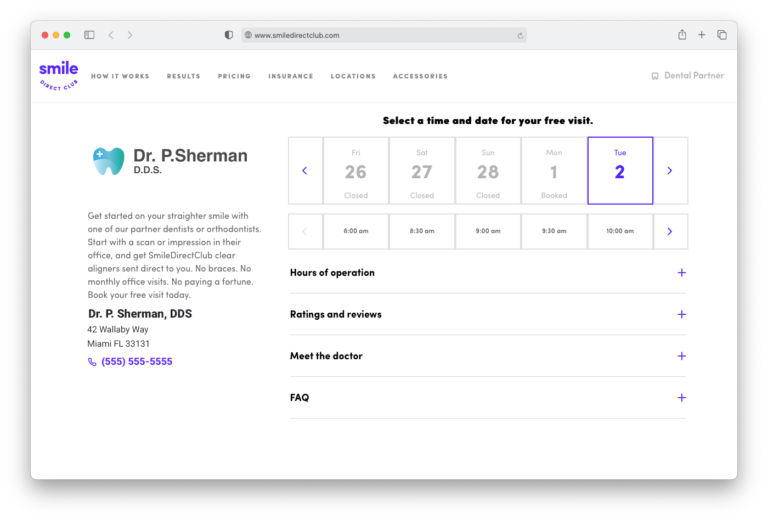Choose the 8:30 am time slot
768x520 pixels.
tap(422, 231)
